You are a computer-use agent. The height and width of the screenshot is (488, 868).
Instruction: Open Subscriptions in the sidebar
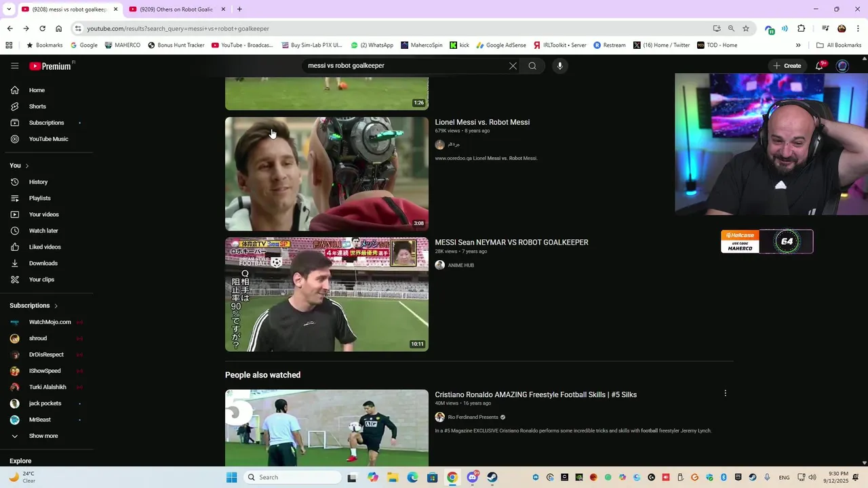[47, 123]
